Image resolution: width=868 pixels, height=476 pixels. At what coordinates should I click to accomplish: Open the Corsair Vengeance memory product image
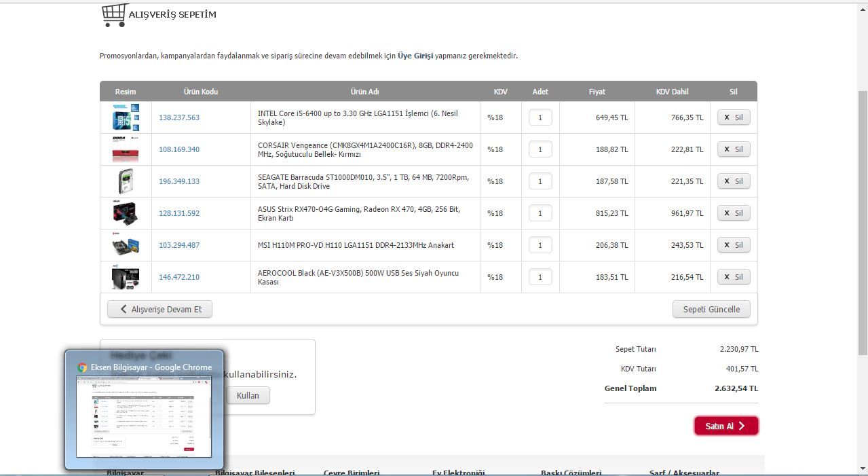click(x=126, y=149)
